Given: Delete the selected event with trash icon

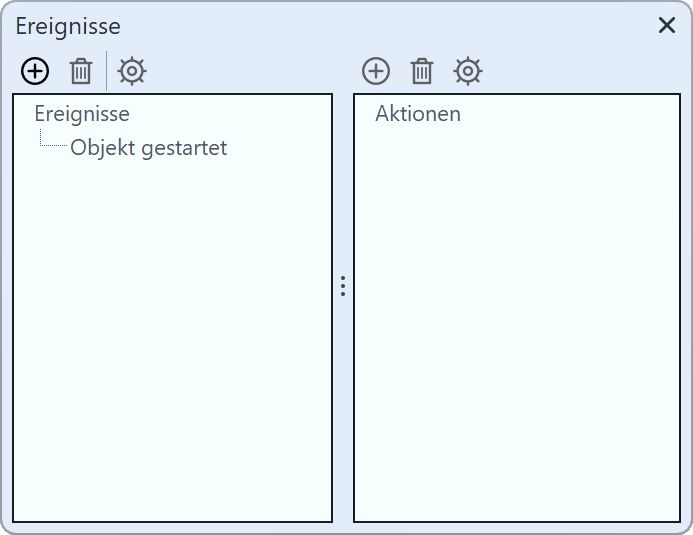Looking at the screenshot, I should pyautogui.click(x=81, y=71).
